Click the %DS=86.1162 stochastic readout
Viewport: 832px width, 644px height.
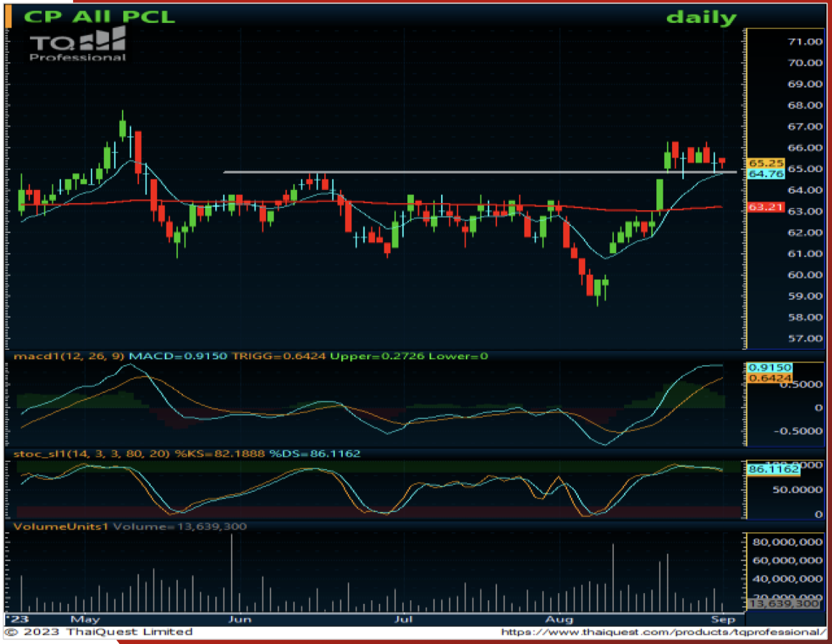click(x=315, y=454)
